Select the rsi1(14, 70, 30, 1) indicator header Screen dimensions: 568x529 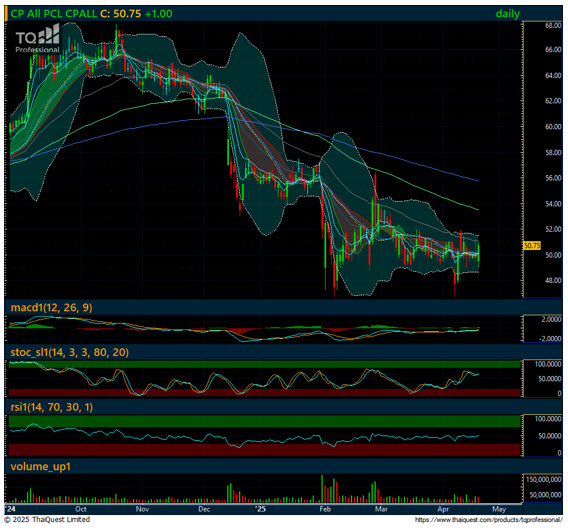52,407
